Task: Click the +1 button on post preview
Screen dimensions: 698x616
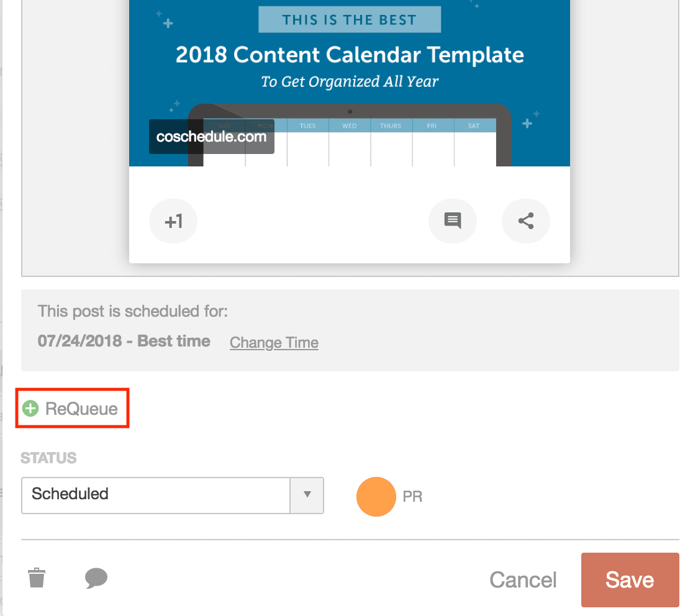Action: click(x=173, y=221)
